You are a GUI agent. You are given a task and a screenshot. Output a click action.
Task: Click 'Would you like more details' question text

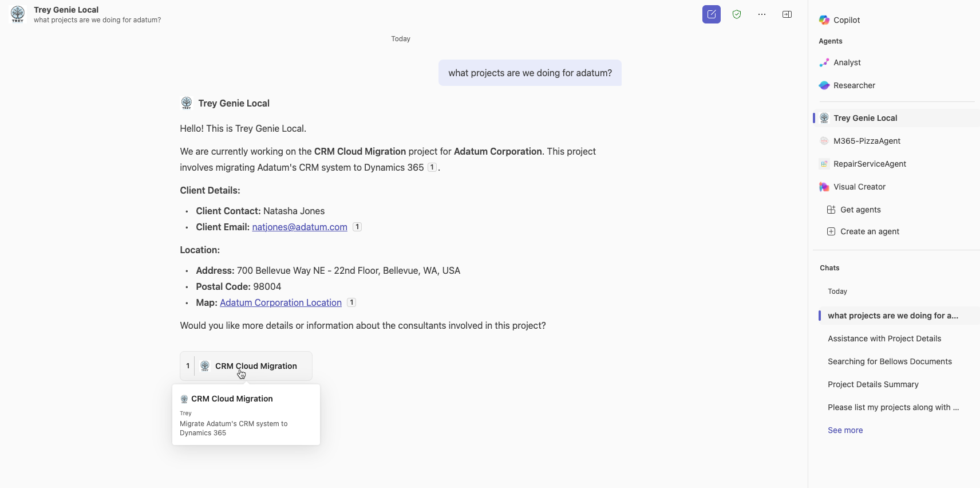point(363,325)
